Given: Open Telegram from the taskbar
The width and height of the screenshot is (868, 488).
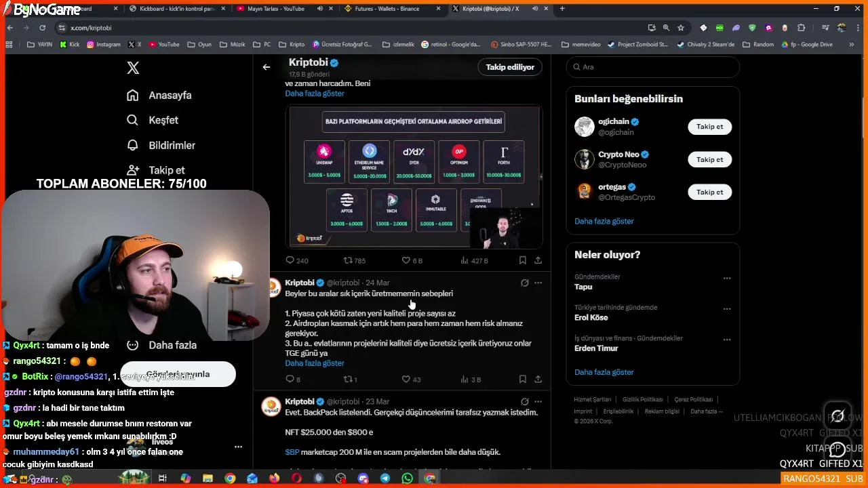Looking at the screenshot, I should pos(385,479).
